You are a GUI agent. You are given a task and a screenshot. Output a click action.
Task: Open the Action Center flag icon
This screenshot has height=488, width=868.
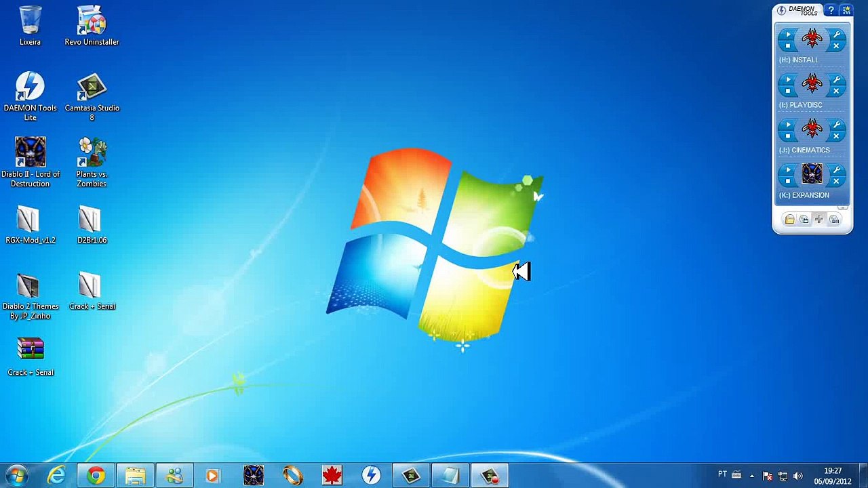[768, 476]
